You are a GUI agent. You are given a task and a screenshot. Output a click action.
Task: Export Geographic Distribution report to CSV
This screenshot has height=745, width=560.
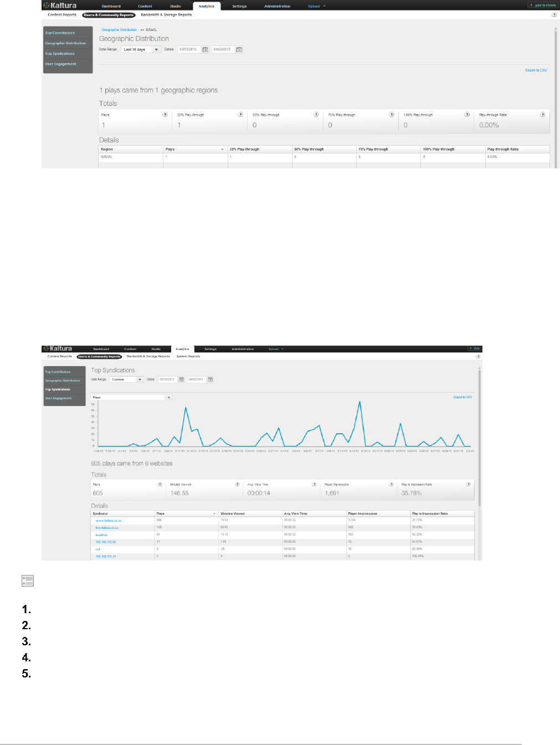point(536,70)
